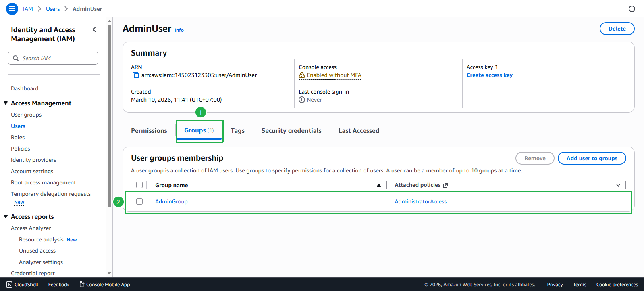Open the Privacy footer link
This screenshot has width=644, height=291.
(555, 285)
